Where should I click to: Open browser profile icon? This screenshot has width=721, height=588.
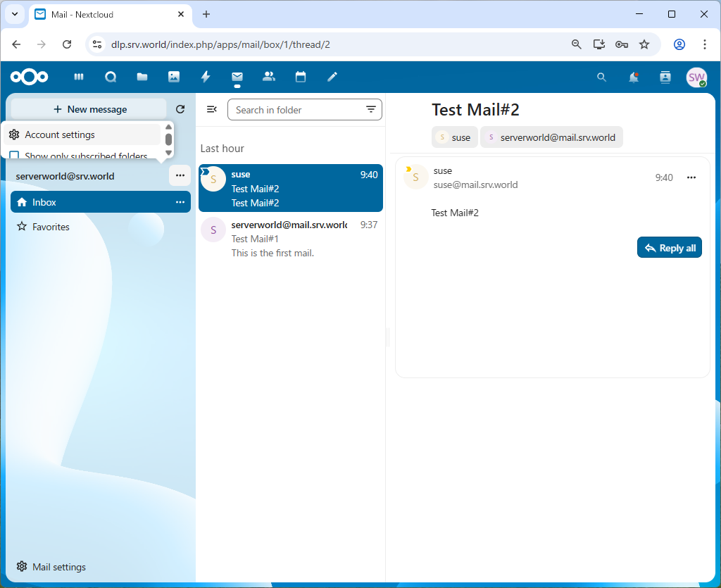[679, 44]
